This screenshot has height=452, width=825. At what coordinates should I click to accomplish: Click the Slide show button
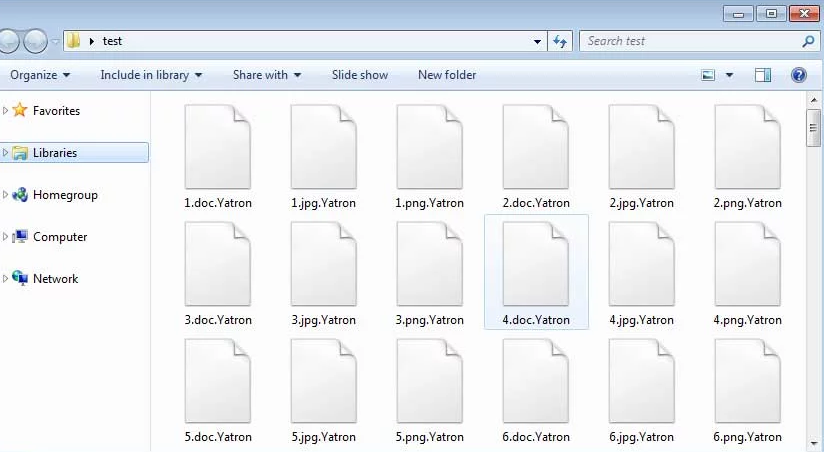click(360, 75)
